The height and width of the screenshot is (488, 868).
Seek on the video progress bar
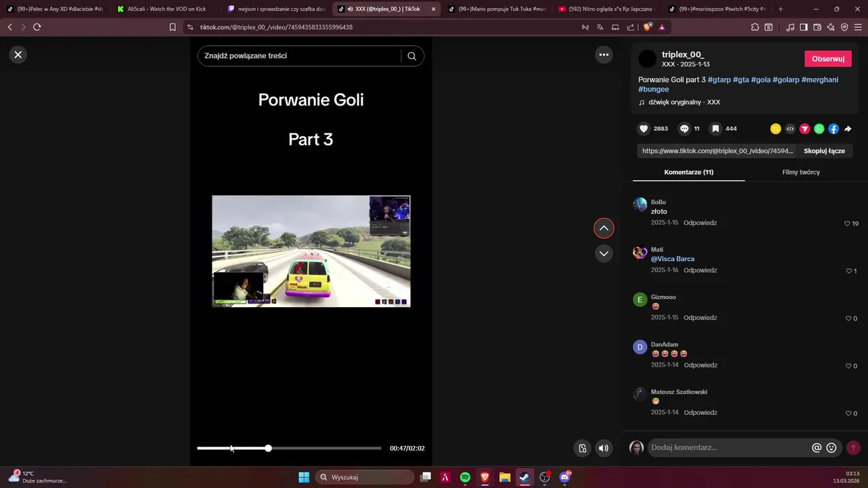[290, 448]
